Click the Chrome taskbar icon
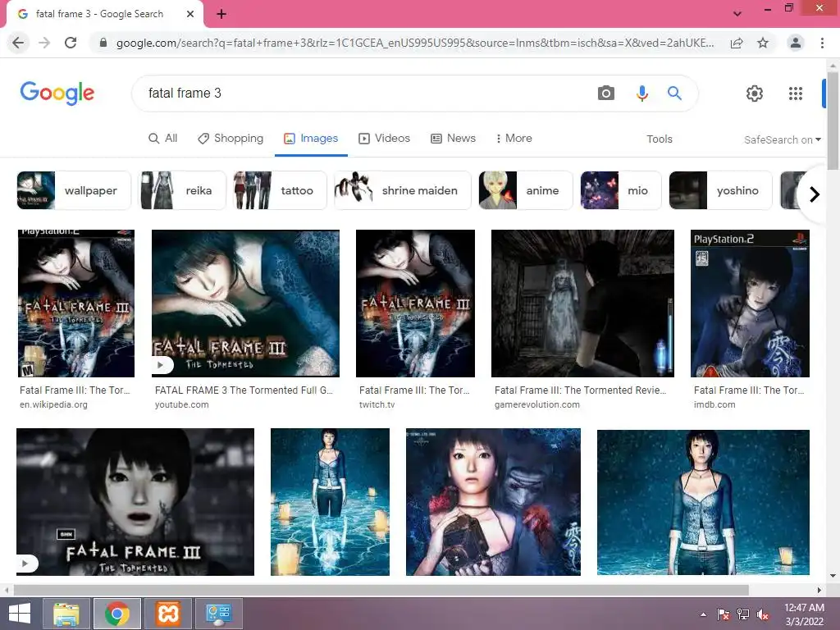Viewport: 840px width, 630px height. [117, 614]
